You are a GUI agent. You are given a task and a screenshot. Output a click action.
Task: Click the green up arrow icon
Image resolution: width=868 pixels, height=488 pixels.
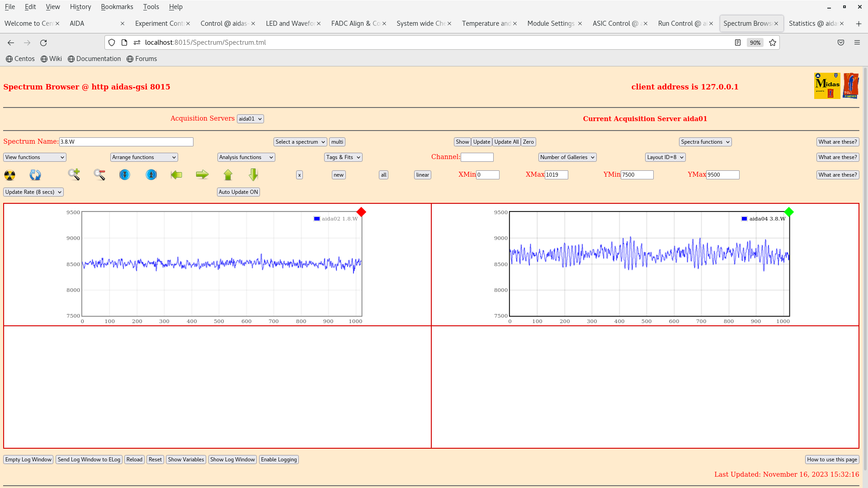point(228,175)
